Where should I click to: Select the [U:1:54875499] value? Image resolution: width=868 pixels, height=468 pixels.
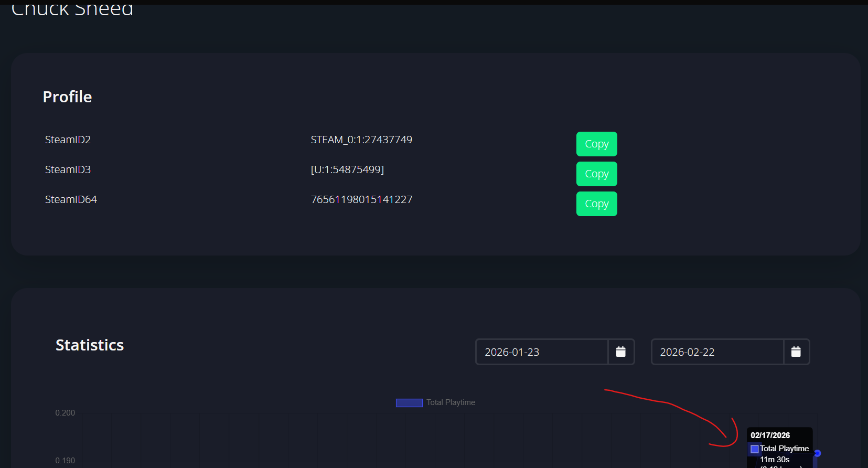[347, 169]
